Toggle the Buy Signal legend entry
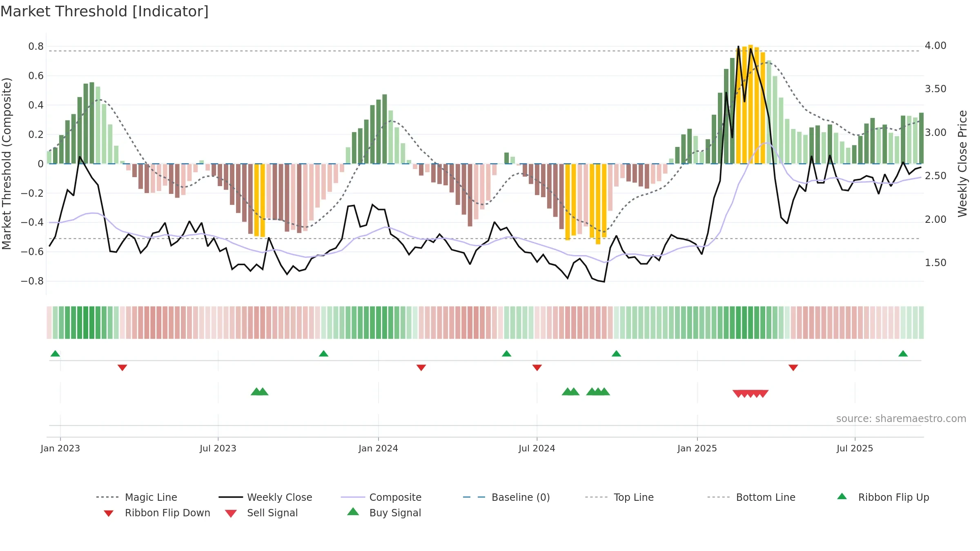The image size is (980, 551). click(384, 513)
